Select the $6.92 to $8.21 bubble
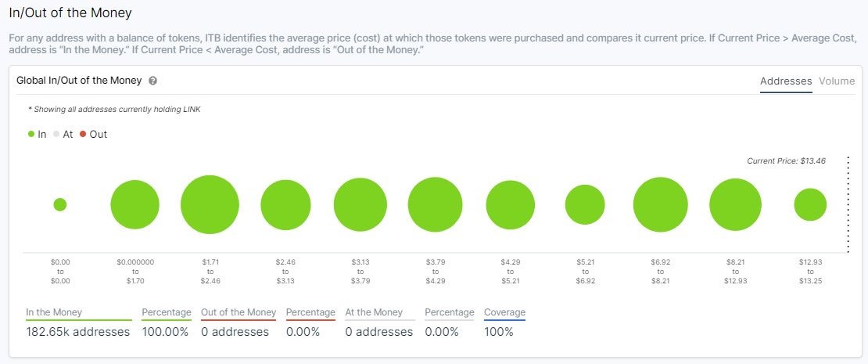 pos(661,204)
